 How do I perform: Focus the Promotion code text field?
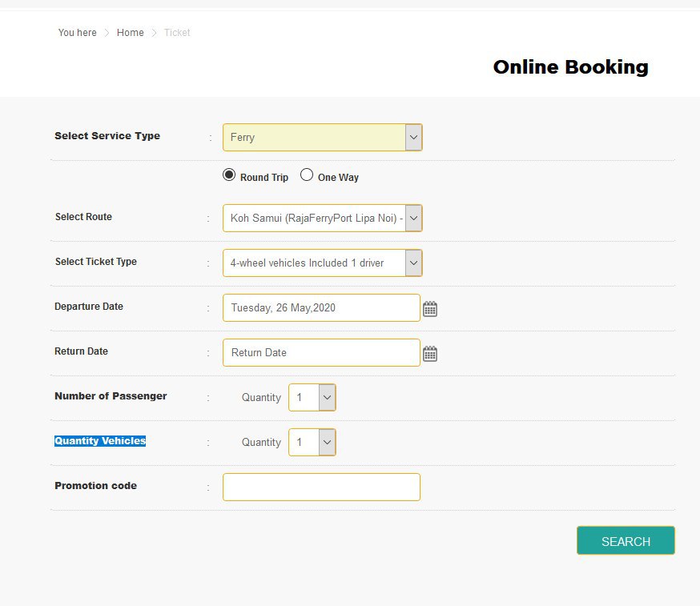[321, 487]
